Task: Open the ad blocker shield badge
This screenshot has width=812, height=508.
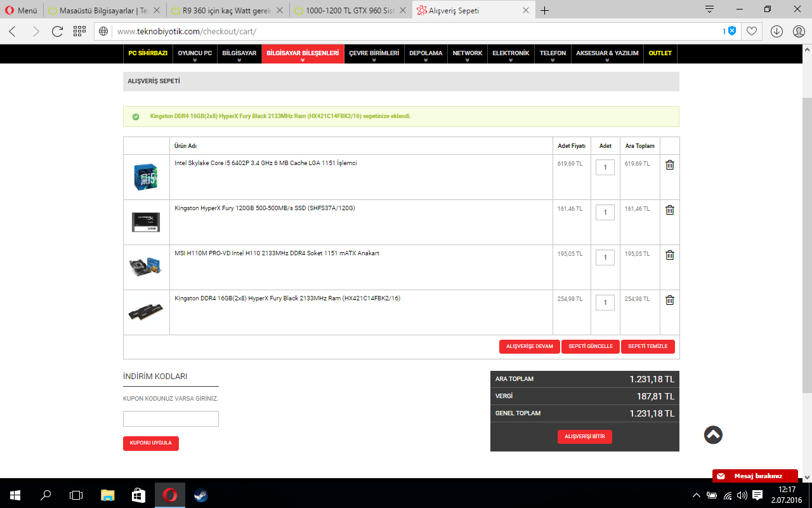Action: (730, 31)
